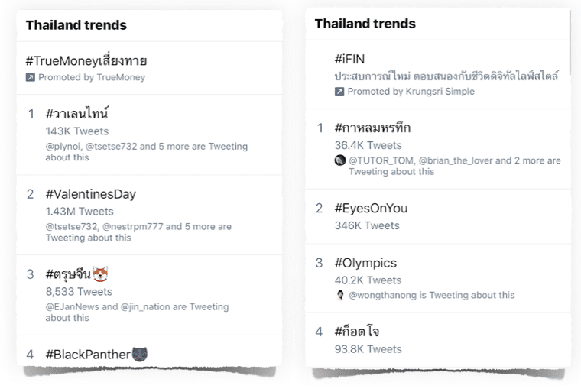The image size is (581, 392).
Task: Click the wongthanong avatar icon
Action: (340, 295)
